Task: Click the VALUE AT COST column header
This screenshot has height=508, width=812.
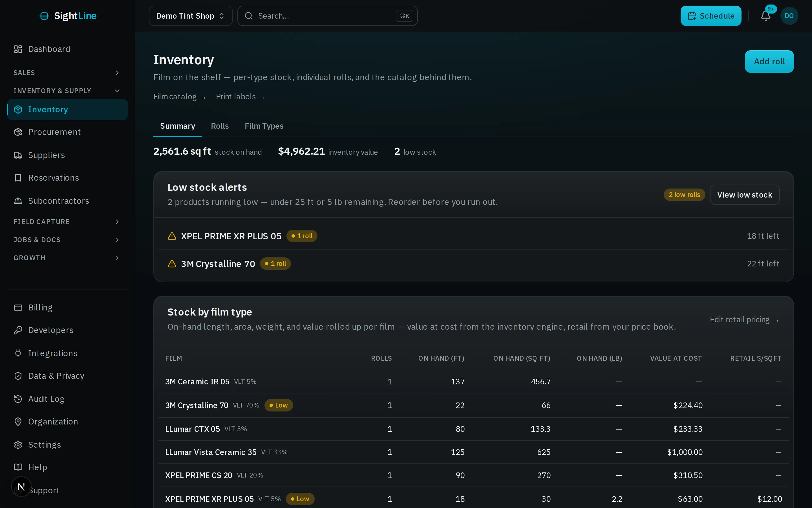Action: [676, 358]
